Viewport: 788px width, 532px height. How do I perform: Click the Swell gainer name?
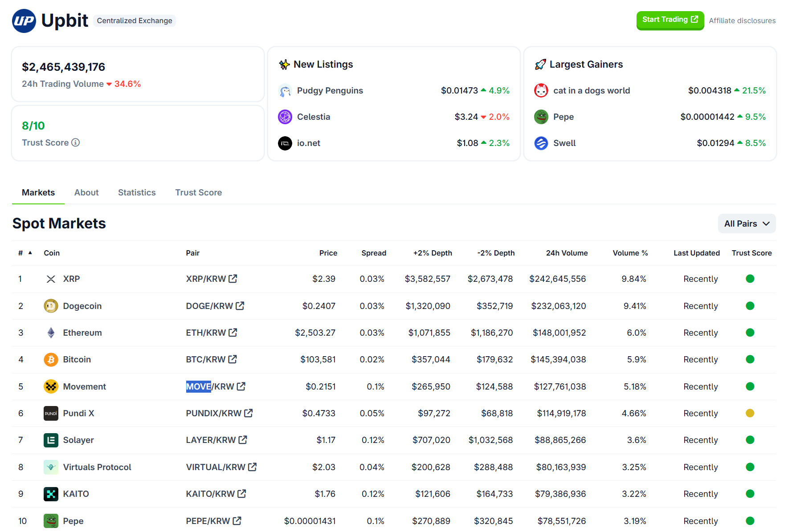pyautogui.click(x=564, y=143)
